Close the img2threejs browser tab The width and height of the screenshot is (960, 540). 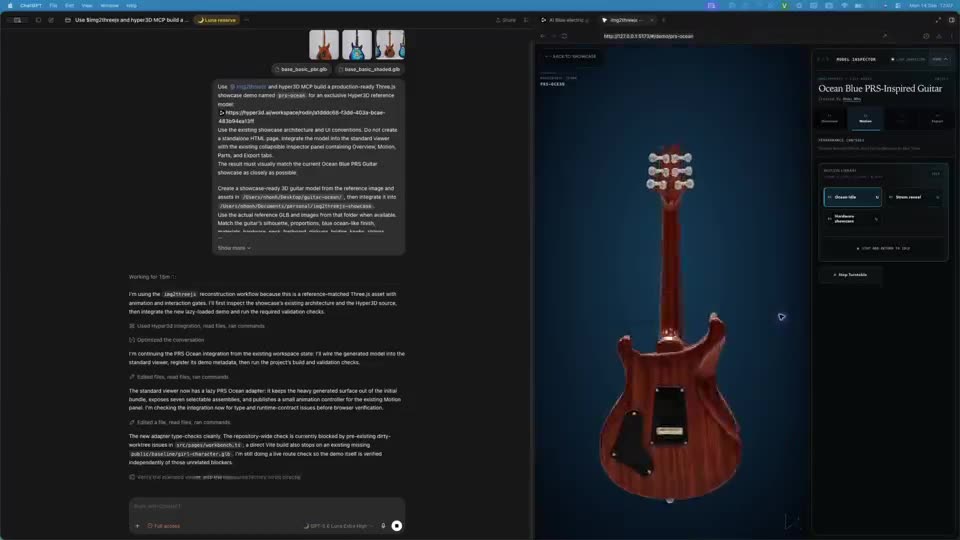pyautogui.click(x=652, y=20)
